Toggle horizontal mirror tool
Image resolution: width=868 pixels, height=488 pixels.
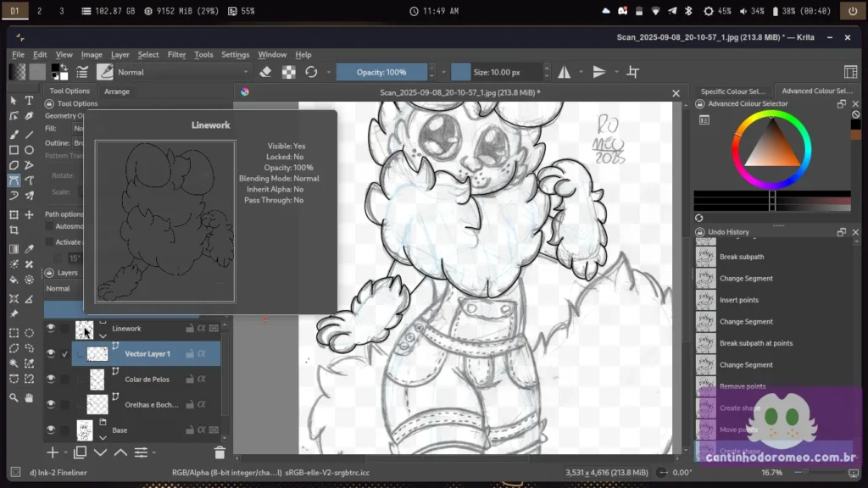pos(564,72)
